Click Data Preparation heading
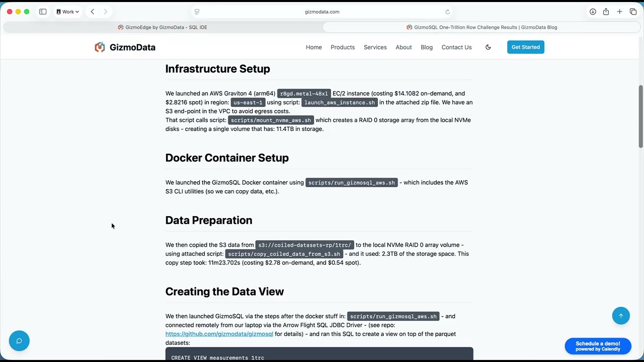The image size is (644, 362). (209, 220)
